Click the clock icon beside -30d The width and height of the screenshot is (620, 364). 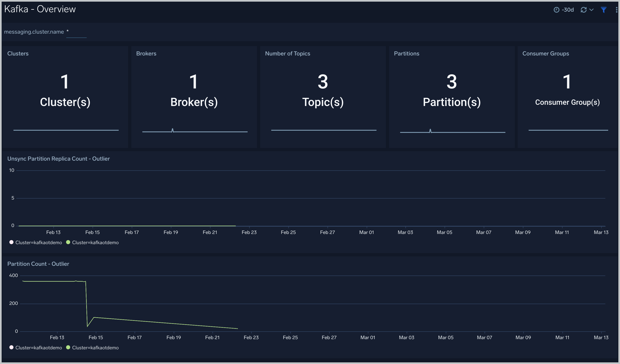pyautogui.click(x=556, y=10)
